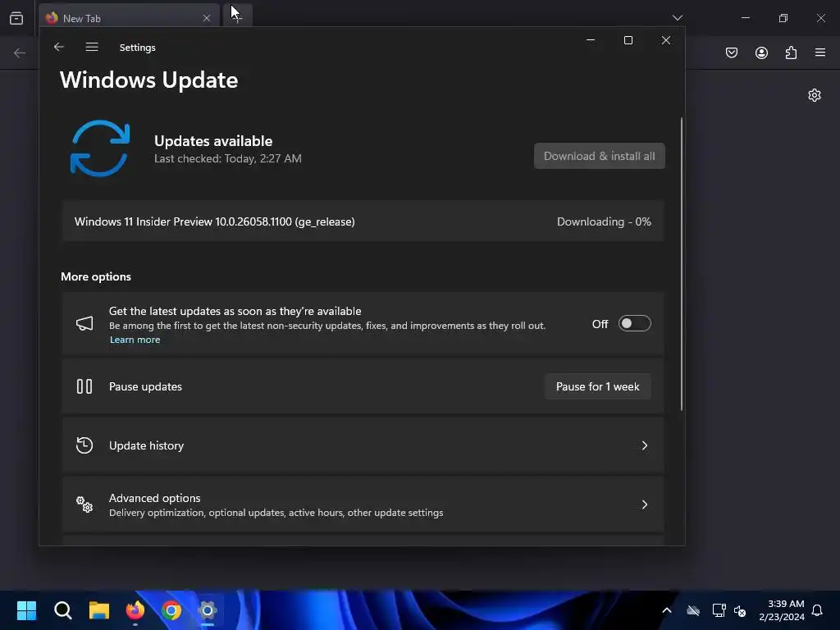The image size is (840, 630).
Task: Open the Firefox account icon
Action: point(761,52)
